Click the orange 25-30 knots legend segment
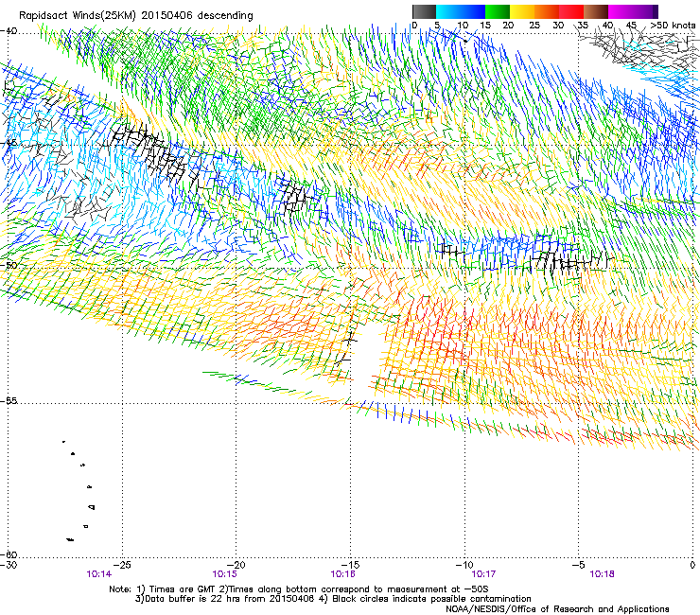This screenshot has width=700, height=615. 547,11
